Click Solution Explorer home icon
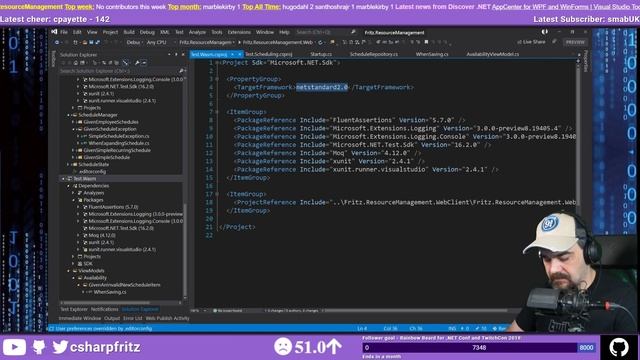The height and width of the screenshot is (360, 640). 76,63
